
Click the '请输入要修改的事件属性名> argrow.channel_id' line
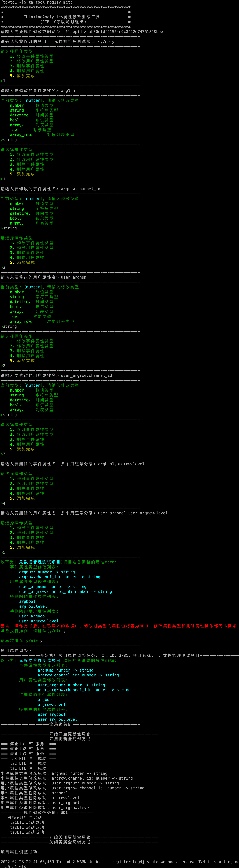pos(51,189)
